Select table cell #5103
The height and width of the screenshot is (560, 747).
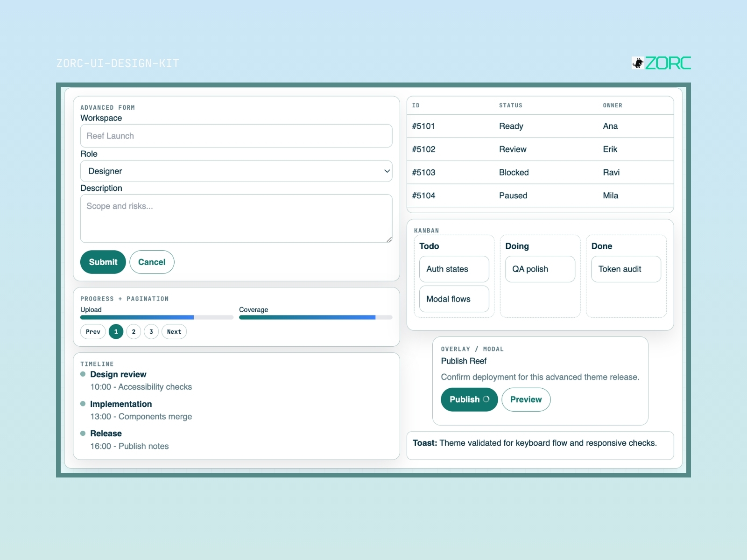tap(423, 173)
